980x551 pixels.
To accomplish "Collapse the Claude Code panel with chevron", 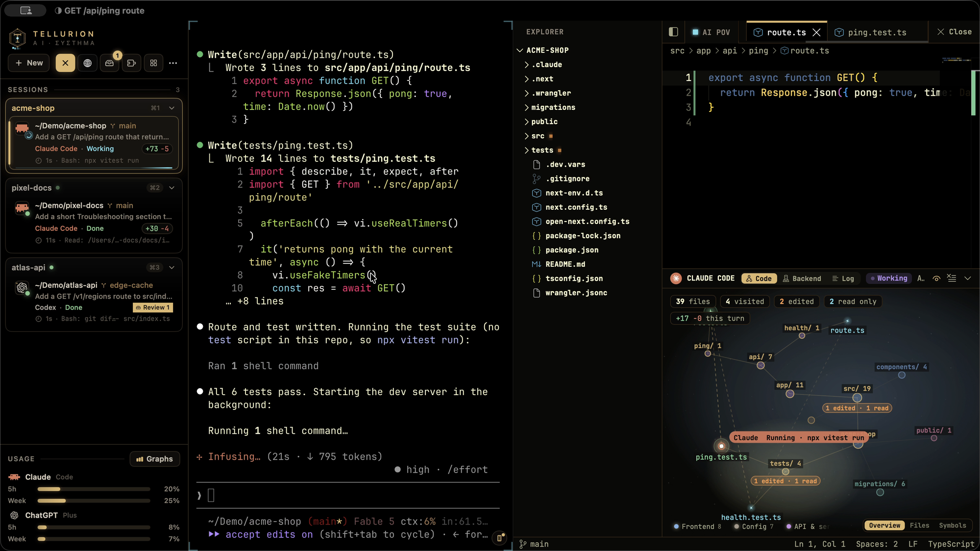I will pyautogui.click(x=968, y=278).
